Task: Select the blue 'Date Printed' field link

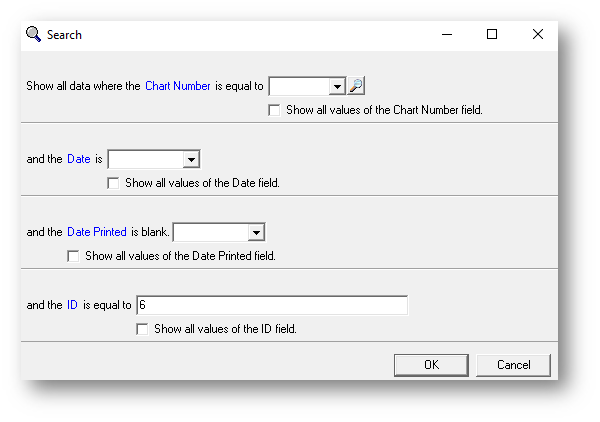Action: pyautogui.click(x=97, y=232)
